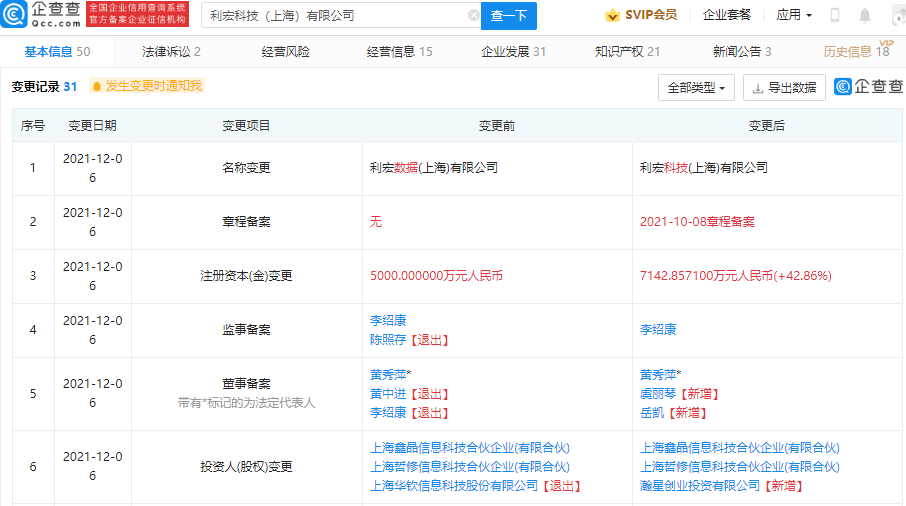
Task: Open 瀚星创业投资有限公司 link
Action: tap(700, 486)
